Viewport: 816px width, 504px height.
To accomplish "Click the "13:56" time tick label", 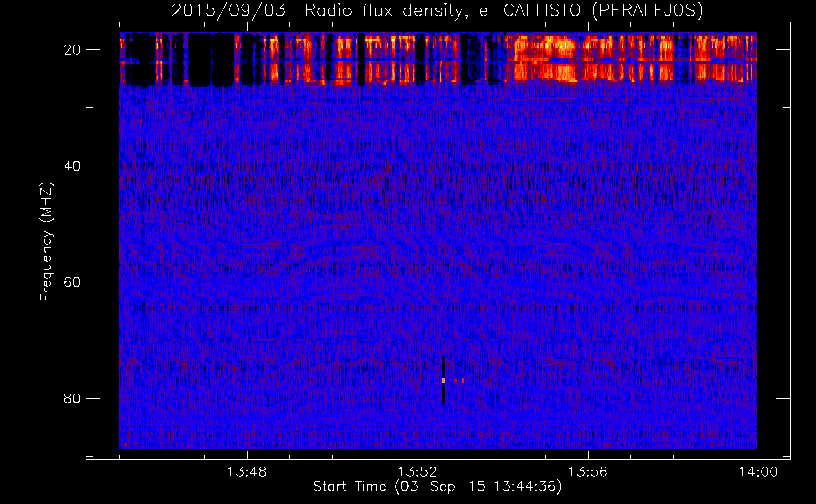I will point(588,472).
